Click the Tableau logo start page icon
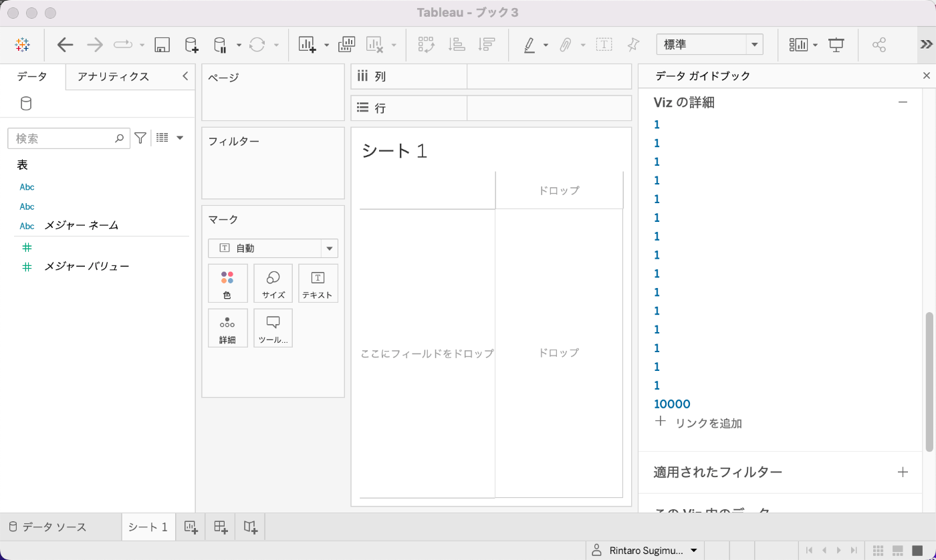Image resolution: width=936 pixels, height=560 pixels. (x=22, y=45)
